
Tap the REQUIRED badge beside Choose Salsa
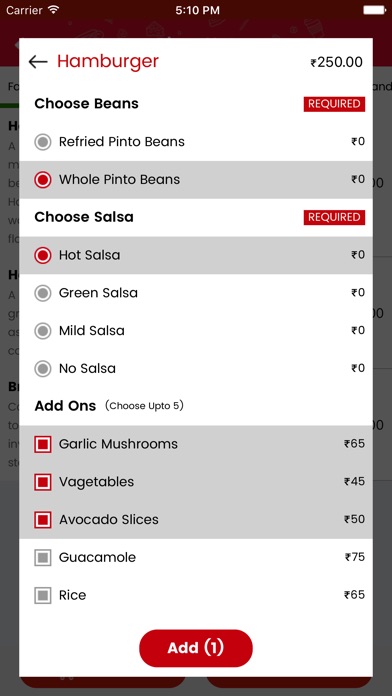coord(334,217)
